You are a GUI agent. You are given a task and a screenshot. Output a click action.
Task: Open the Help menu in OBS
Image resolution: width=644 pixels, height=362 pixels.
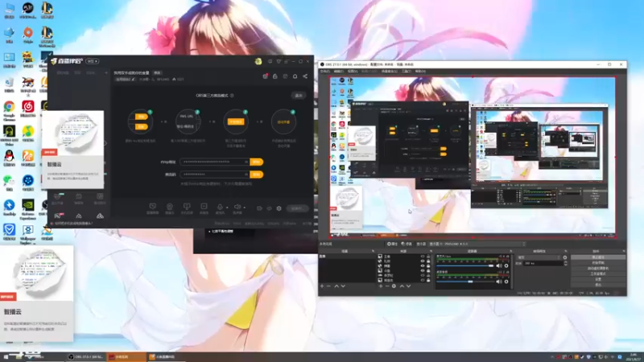420,72
